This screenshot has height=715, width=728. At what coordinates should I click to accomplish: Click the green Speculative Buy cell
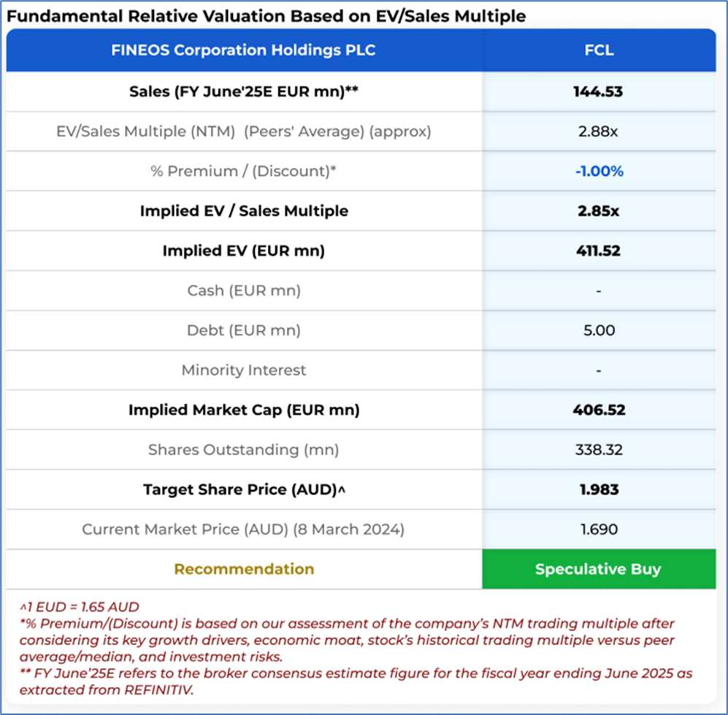(x=599, y=569)
